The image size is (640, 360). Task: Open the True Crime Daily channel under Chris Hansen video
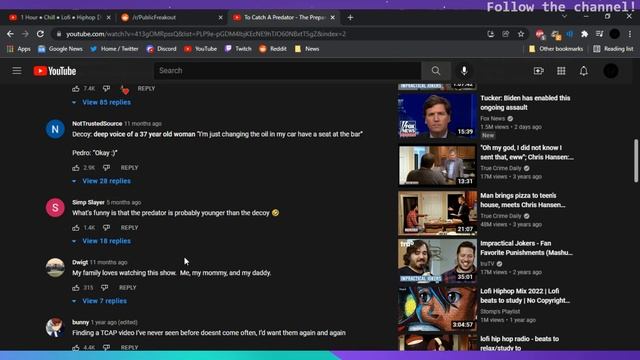(501, 168)
